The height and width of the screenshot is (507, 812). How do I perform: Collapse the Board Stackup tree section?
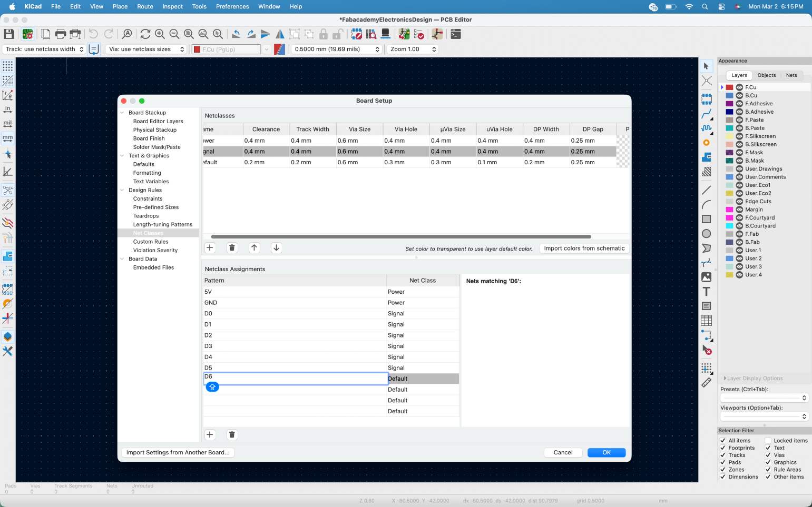click(122, 113)
